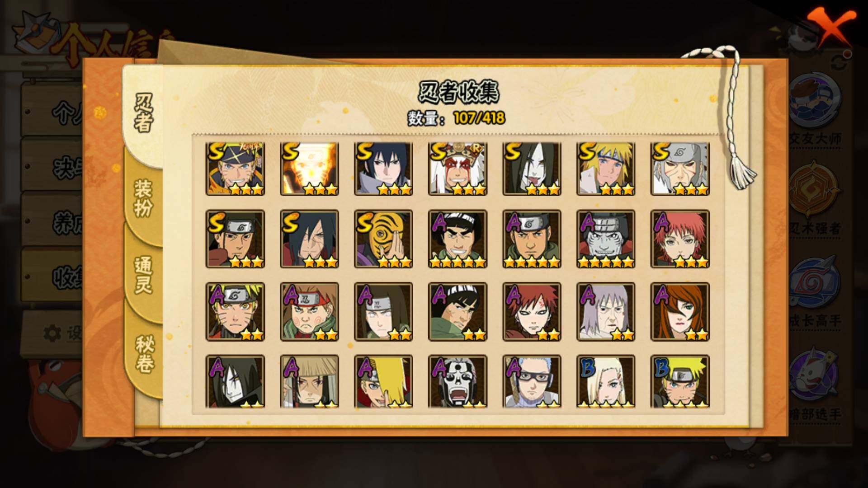The image size is (868, 488).
Task: Open the 通灵 (summon) tab
Action: coord(143,275)
